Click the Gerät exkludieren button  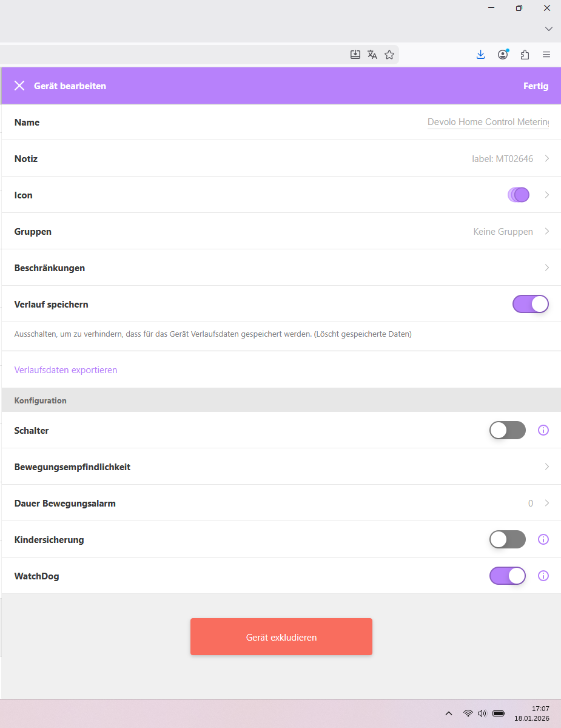pos(281,637)
